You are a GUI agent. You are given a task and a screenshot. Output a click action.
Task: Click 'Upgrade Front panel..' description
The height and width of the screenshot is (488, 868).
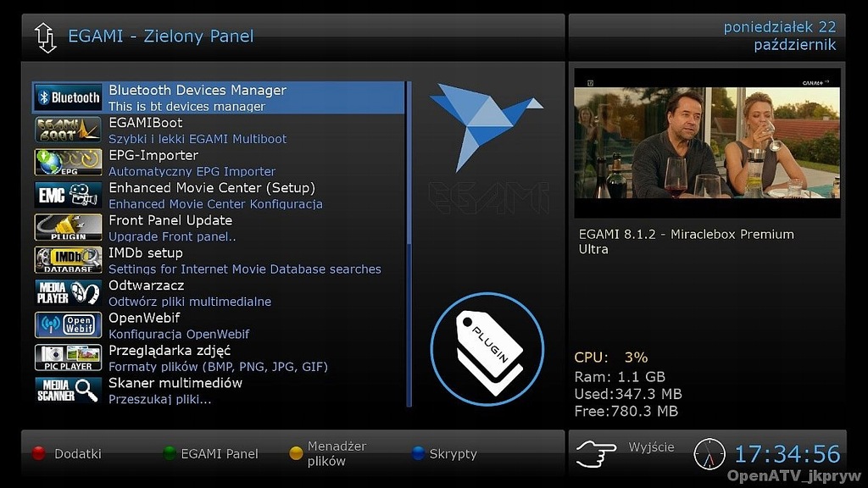tap(172, 237)
